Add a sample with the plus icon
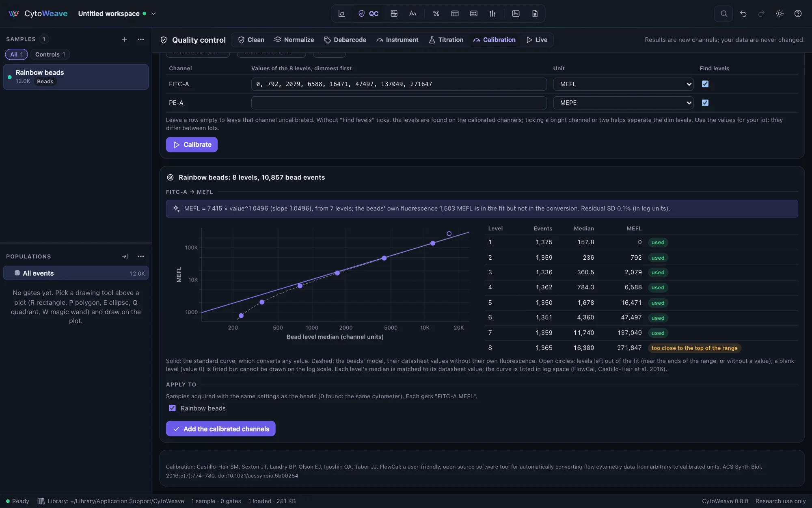Image resolution: width=812 pixels, height=508 pixels. tap(125, 39)
